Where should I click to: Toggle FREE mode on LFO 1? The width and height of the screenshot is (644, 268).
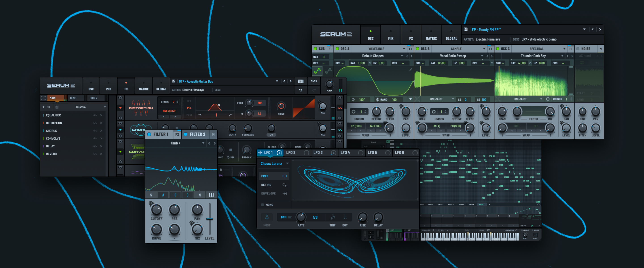(284, 176)
